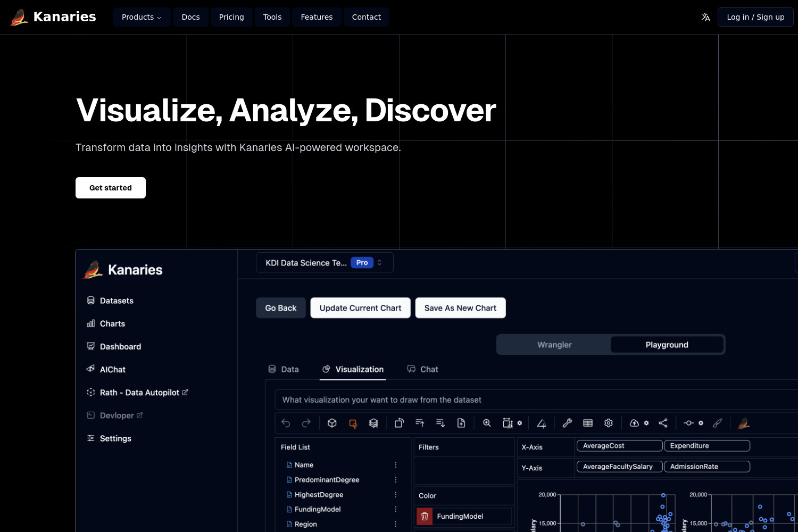
Task: Click the cloud upload icon
Action: point(634,423)
